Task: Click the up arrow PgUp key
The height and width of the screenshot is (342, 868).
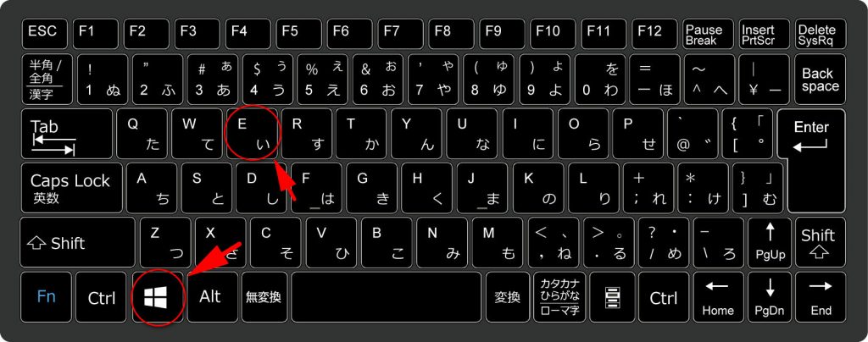Action: 770,242
